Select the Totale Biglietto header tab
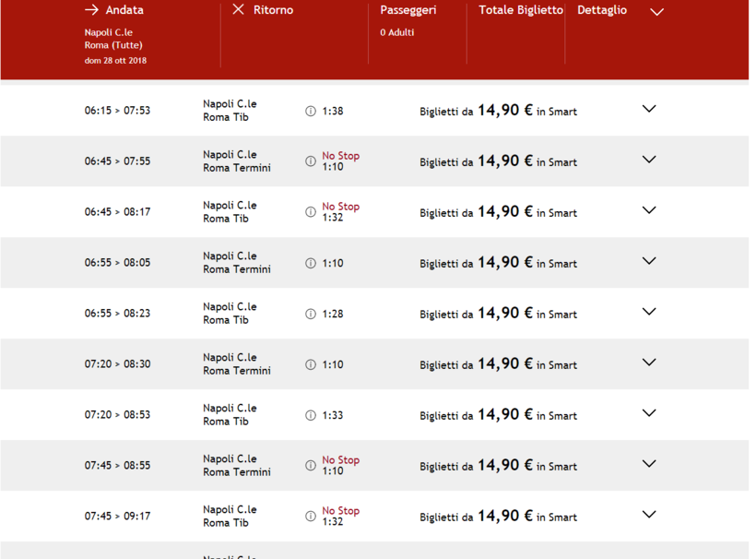 pyautogui.click(x=520, y=10)
